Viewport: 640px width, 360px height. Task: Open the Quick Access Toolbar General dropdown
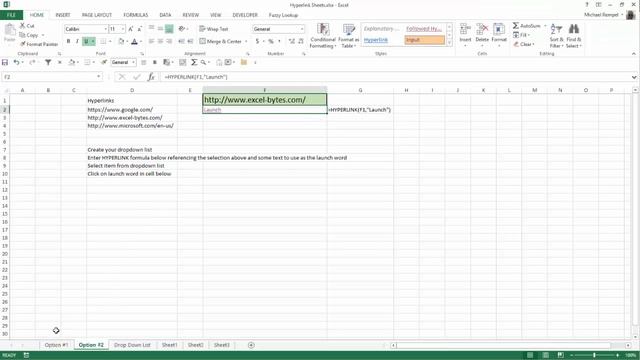(133, 62)
